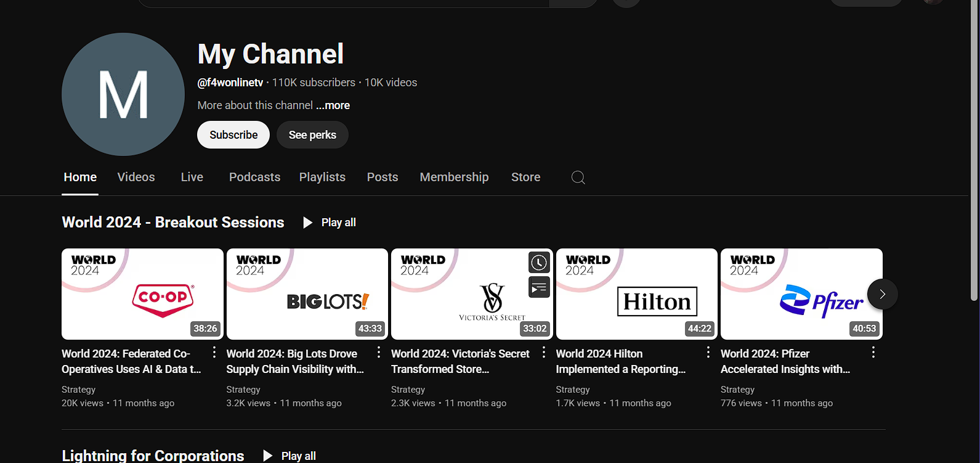Open the Pfizer Accelerated Insights video title
980x463 pixels.
785,361
